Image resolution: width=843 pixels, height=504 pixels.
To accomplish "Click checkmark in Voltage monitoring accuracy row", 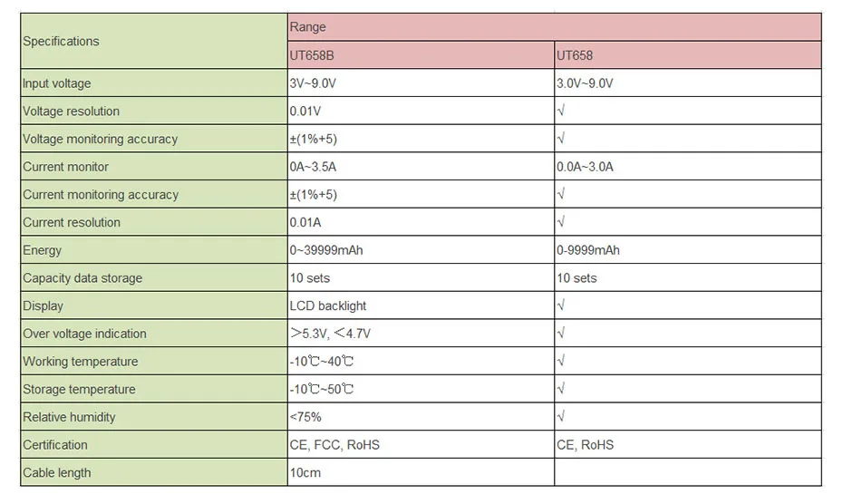I will [561, 139].
